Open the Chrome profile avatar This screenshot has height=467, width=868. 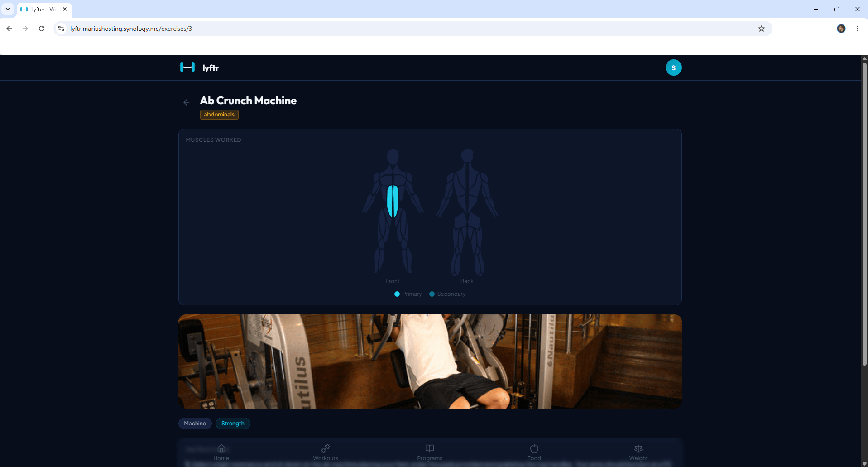coord(841,29)
